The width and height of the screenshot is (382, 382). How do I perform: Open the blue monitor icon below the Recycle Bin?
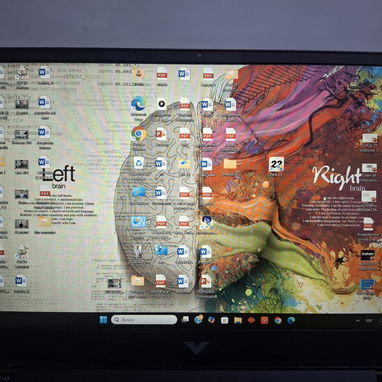click(138, 192)
